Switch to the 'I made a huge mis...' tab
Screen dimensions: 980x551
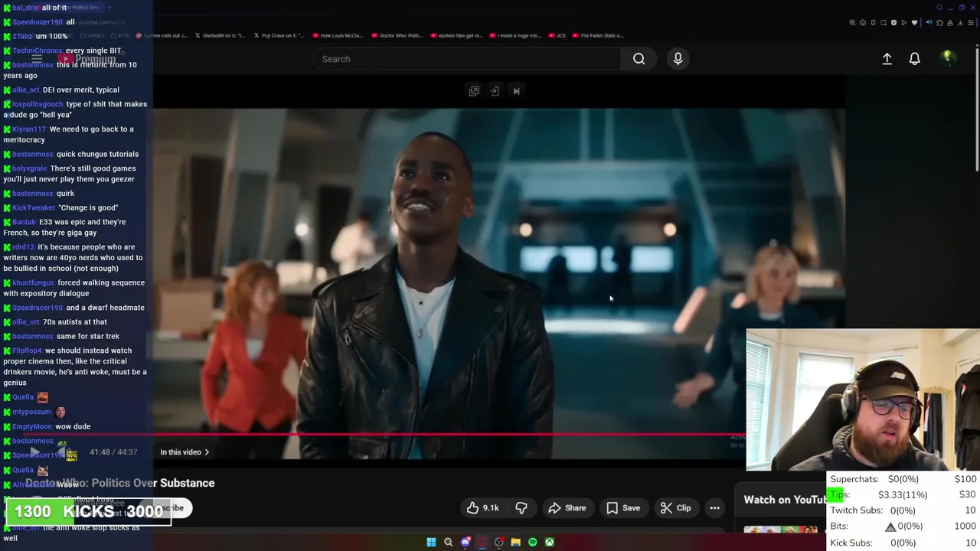point(514,35)
